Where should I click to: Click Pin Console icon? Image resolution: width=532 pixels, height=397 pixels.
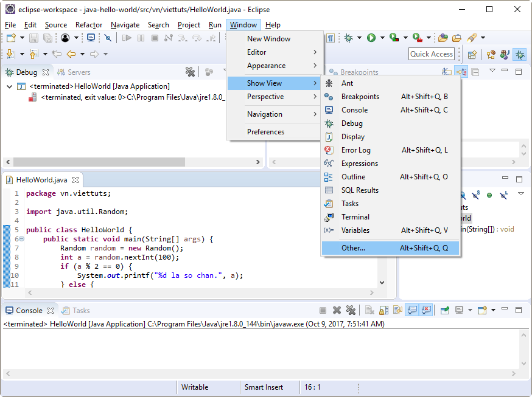coord(444,310)
